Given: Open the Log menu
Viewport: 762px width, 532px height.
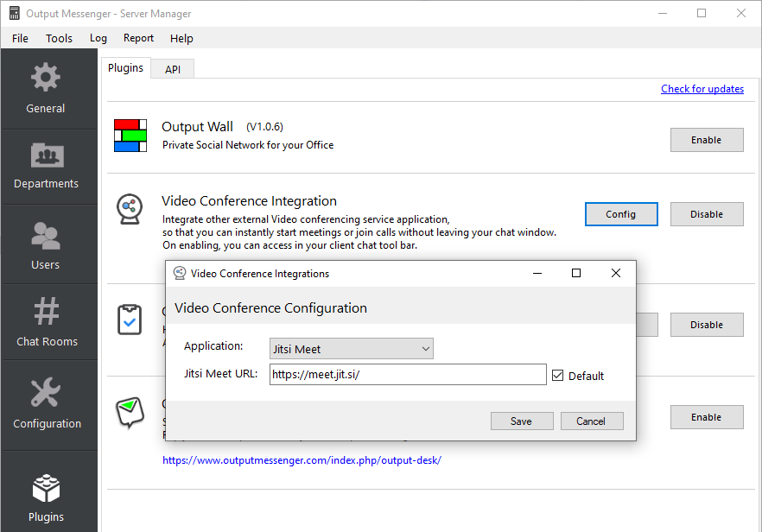Looking at the screenshot, I should pyautogui.click(x=98, y=38).
